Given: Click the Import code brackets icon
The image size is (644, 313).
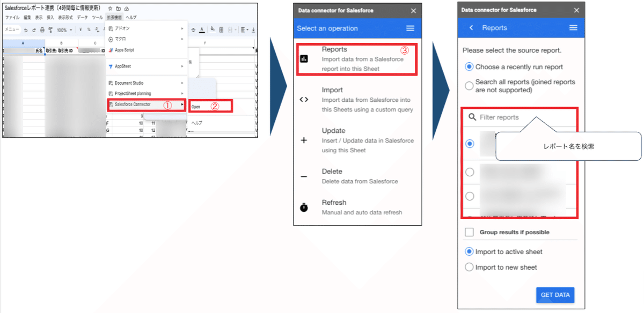Looking at the screenshot, I should tap(304, 100).
